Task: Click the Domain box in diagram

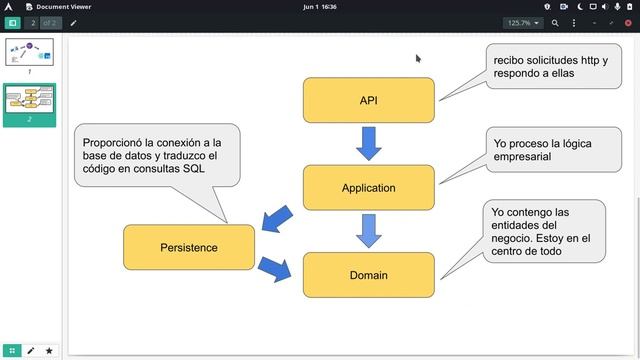Action: [369, 275]
